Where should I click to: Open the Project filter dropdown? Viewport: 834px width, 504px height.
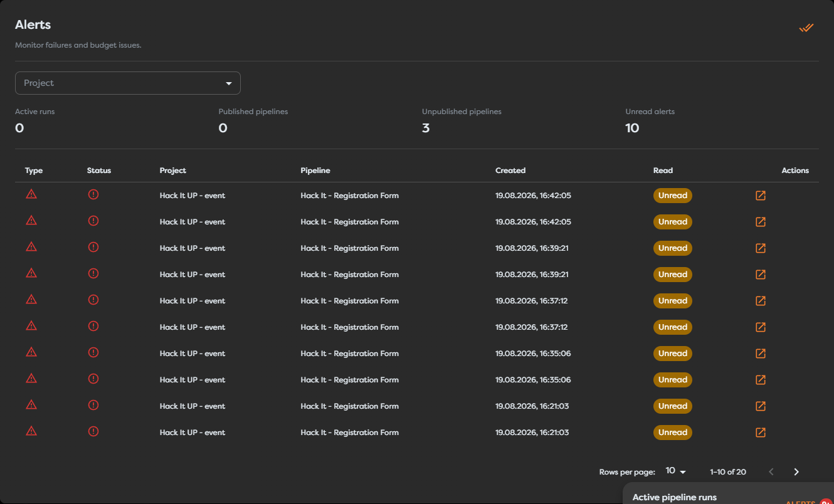pos(128,83)
